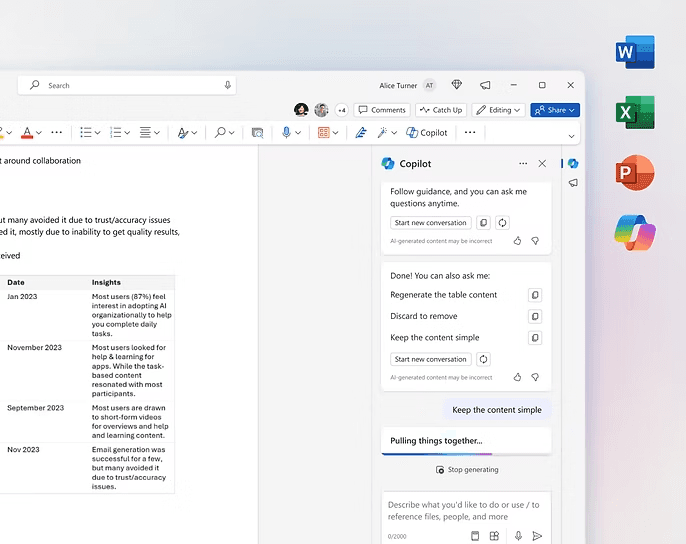Click the search magnifier icon

click(35, 85)
